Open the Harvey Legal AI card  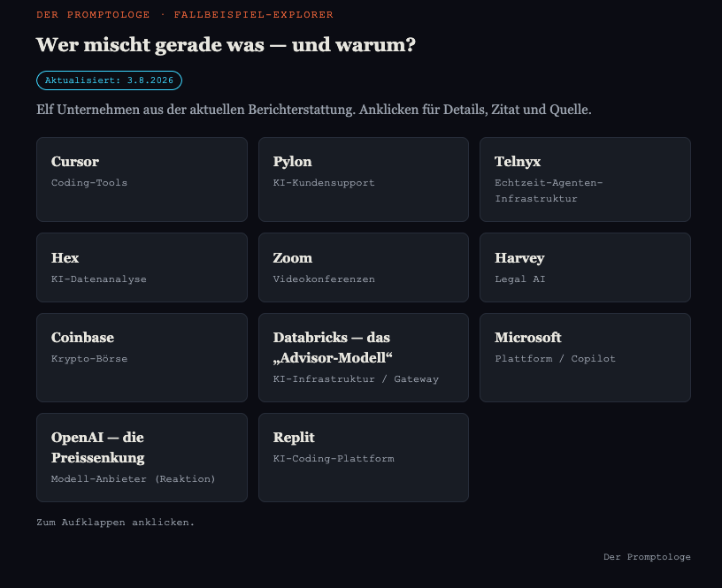[x=585, y=267]
